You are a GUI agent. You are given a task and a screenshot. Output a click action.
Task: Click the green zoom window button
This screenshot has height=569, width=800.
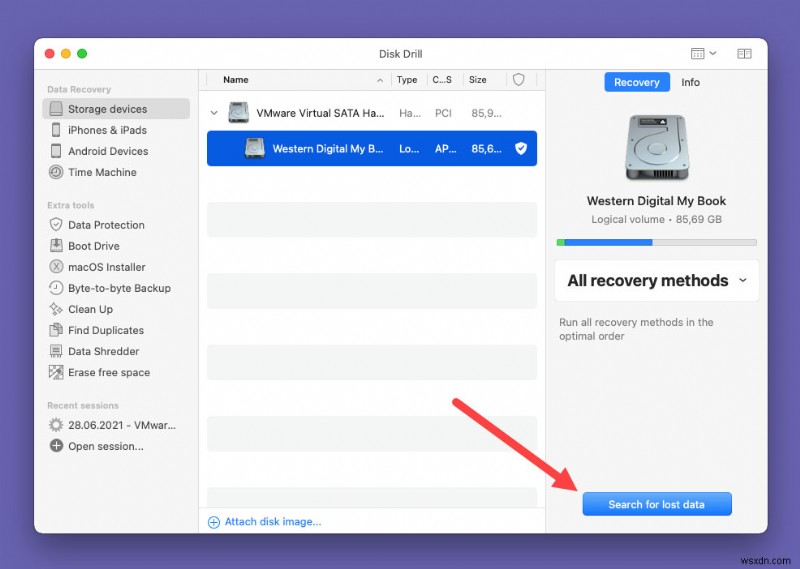click(x=82, y=54)
